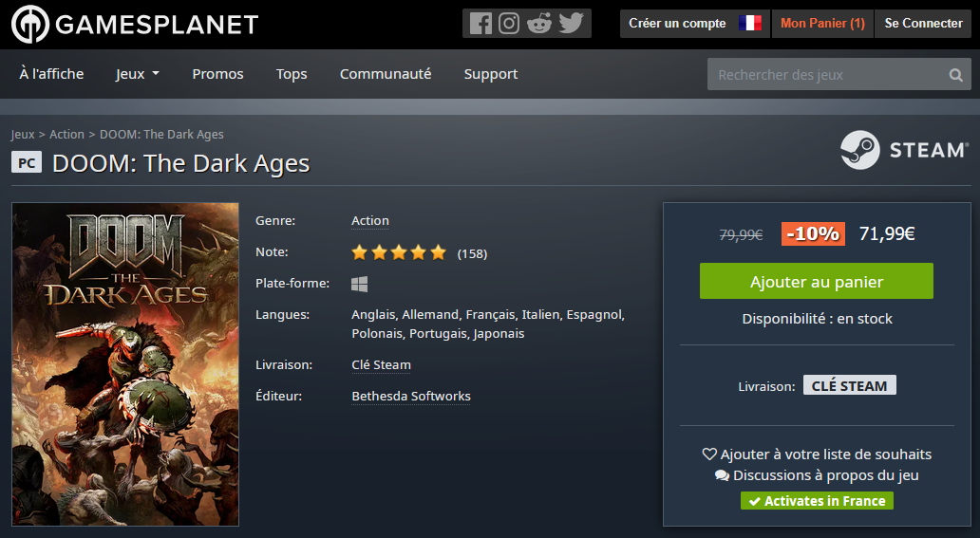Viewport: 980px width, 538px height.
Task: Click the -10% discount badge
Action: tap(813, 233)
